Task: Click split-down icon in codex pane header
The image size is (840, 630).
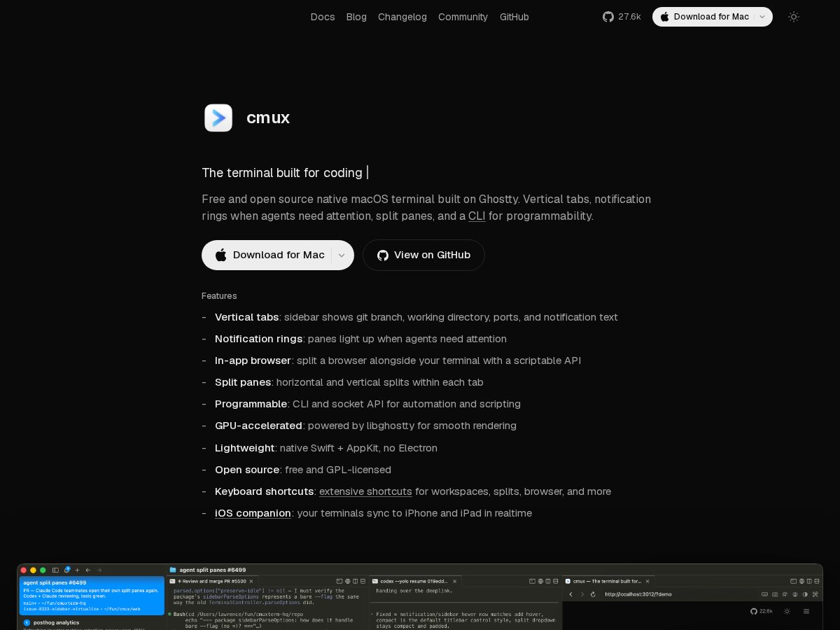Action: [x=556, y=581]
